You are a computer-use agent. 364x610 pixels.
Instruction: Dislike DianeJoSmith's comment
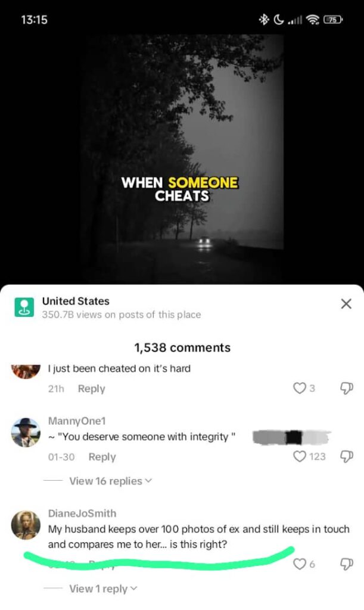pyautogui.click(x=346, y=564)
